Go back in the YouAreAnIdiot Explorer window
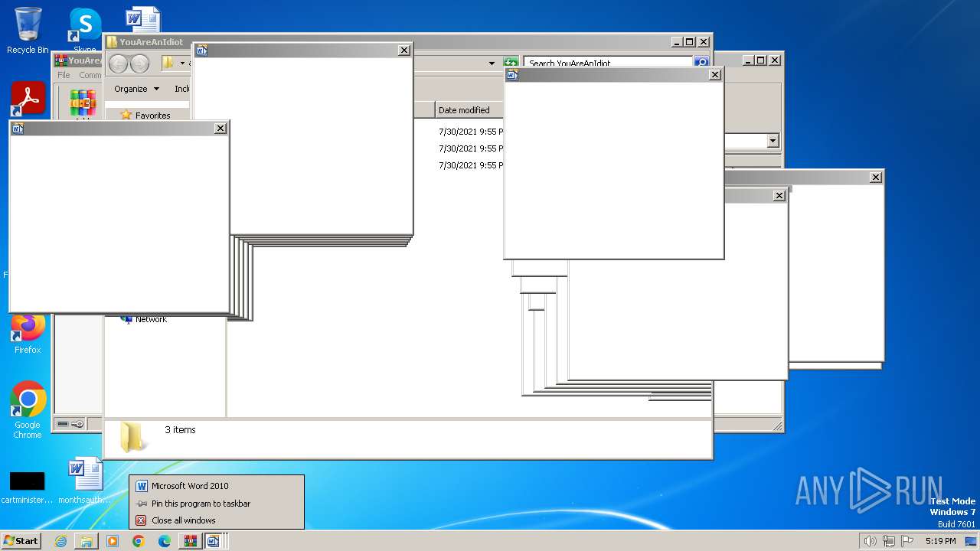Image resolution: width=980 pixels, height=551 pixels. [118, 64]
